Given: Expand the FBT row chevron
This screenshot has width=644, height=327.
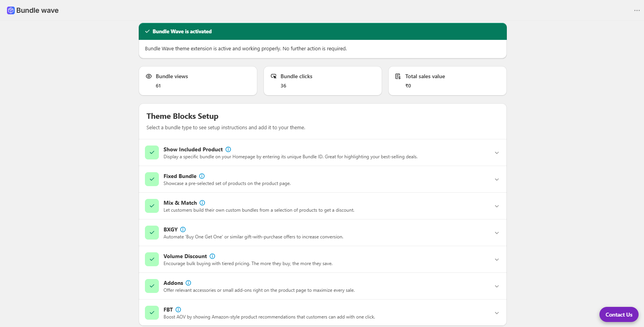Looking at the screenshot, I should point(497,313).
